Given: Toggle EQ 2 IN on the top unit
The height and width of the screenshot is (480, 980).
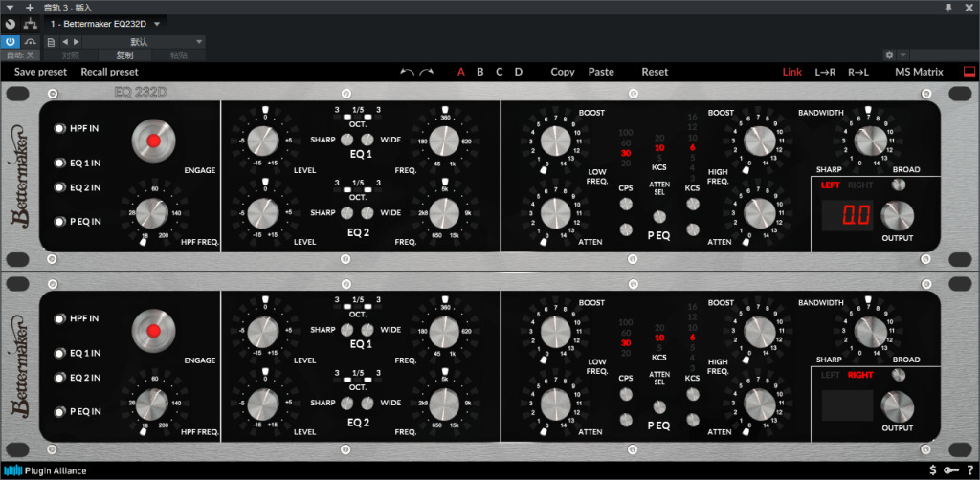Looking at the screenshot, I should click(60, 187).
